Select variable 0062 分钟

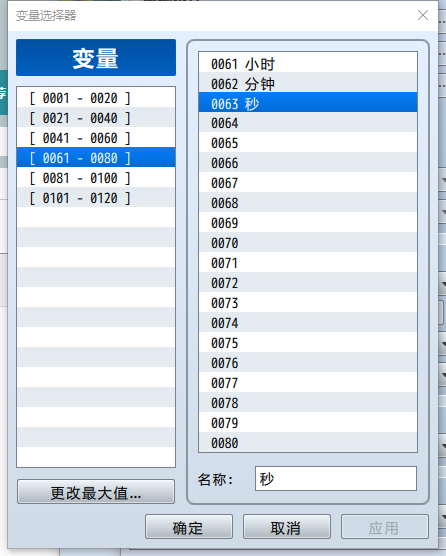click(308, 83)
